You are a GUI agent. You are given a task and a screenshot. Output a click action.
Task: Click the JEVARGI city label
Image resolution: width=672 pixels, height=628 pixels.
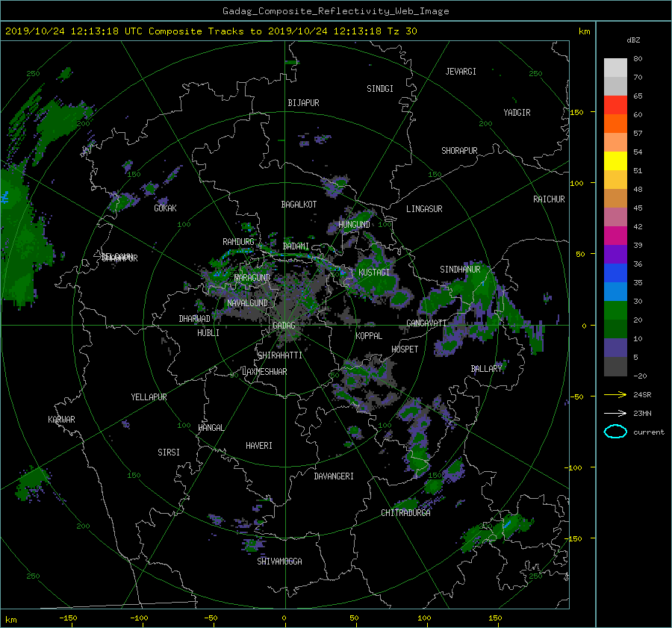click(461, 72)
